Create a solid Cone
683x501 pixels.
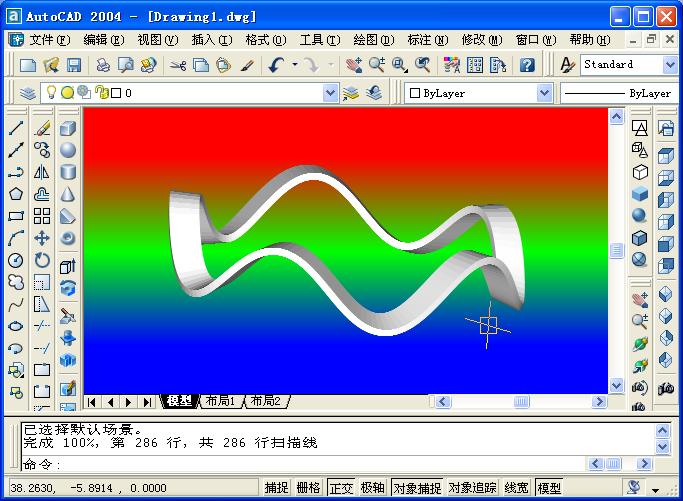(68, 193)
